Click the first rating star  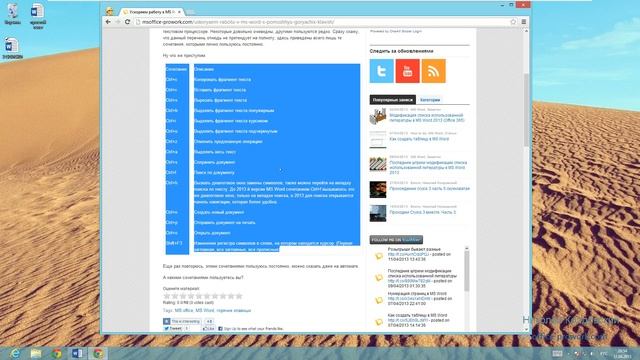click(167, 296)
